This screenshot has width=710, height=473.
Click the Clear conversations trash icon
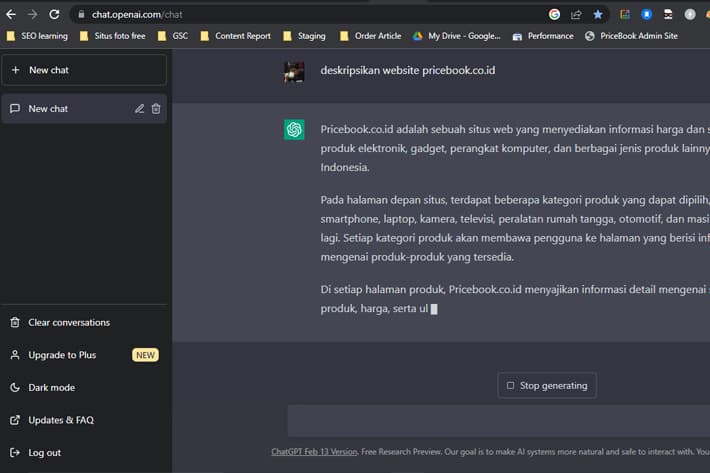pyautogui.click(x=15, y=322)
